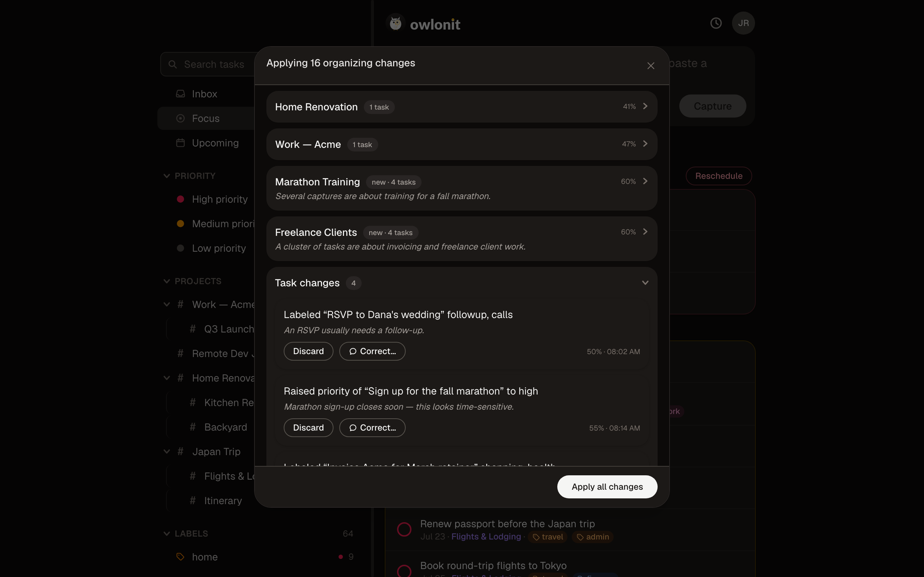Click Apply all changes

(x=607, y=486)
